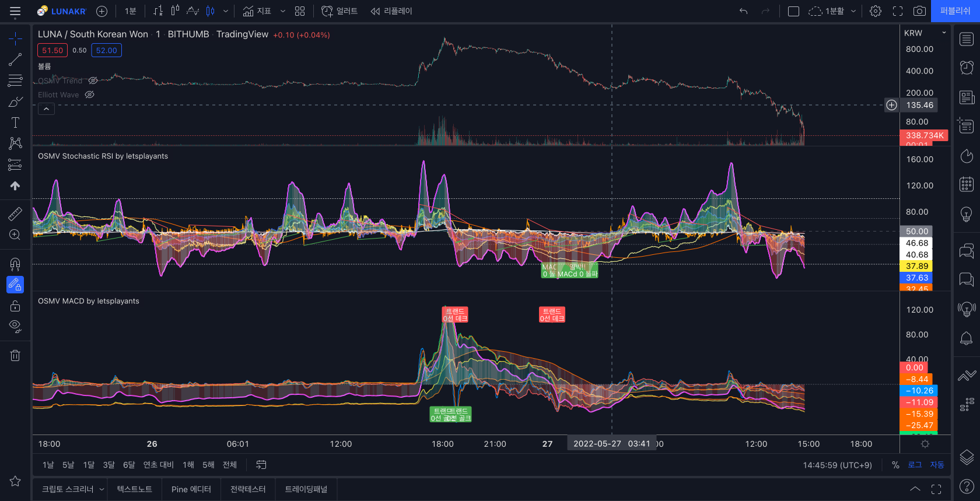Start bar replay mode
This screenshot has width=980, height=501.
(x=391, y=11)
